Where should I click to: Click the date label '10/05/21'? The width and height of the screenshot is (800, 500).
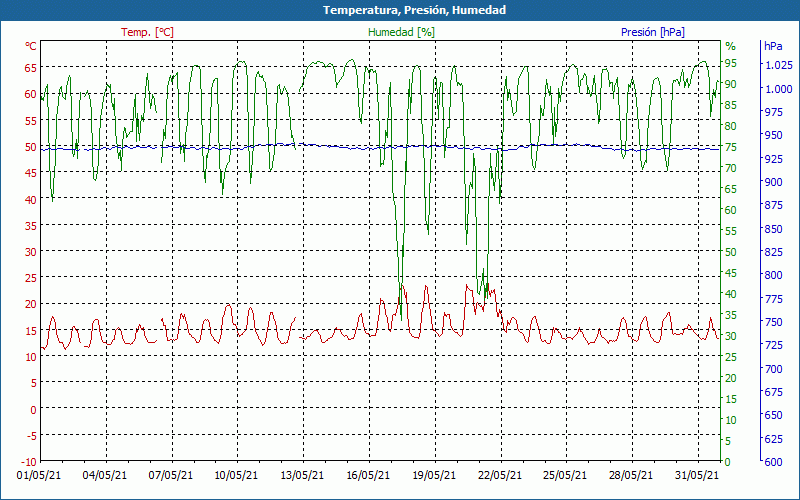pyautogui.click(x=236, y=475)
